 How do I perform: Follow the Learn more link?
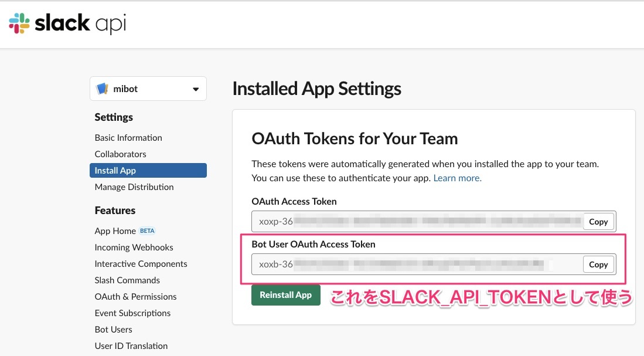458,178
